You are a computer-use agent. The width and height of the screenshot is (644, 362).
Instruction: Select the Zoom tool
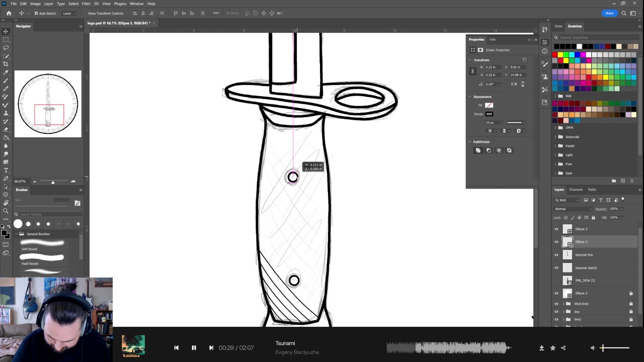[6, 211]
